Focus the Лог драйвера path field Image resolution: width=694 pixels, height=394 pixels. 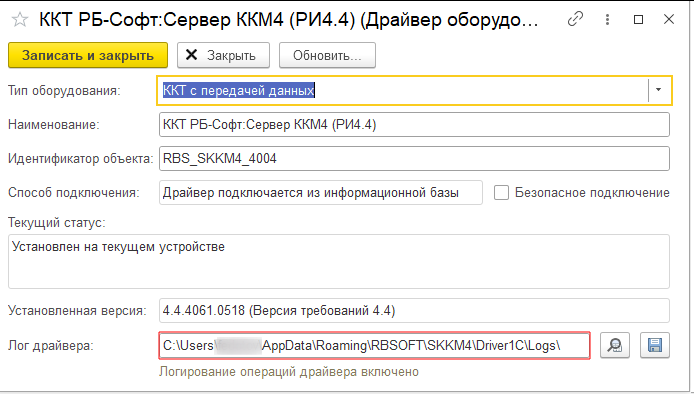[374, 345]
